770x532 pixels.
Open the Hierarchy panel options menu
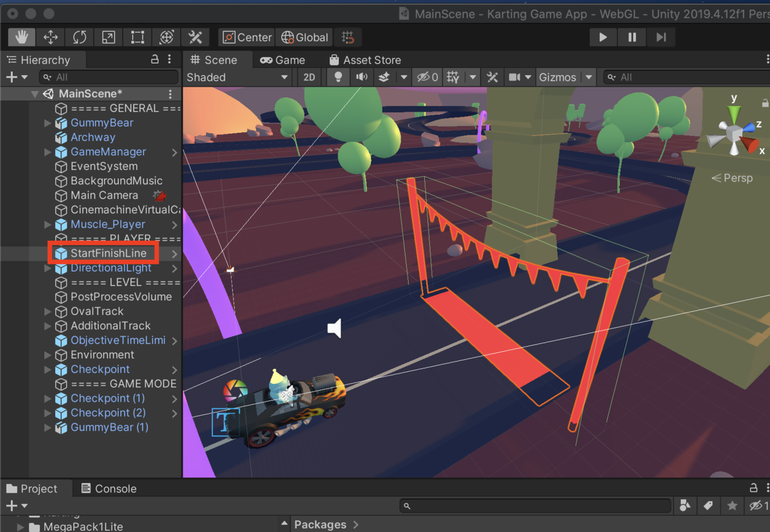click(x=169, y=59)
